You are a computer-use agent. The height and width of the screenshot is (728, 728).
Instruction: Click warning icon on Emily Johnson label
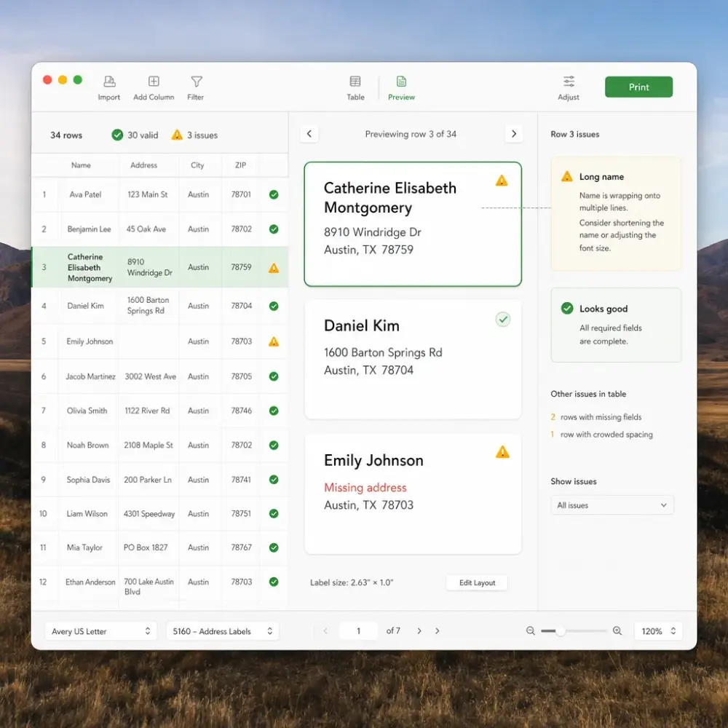(502, 452)
